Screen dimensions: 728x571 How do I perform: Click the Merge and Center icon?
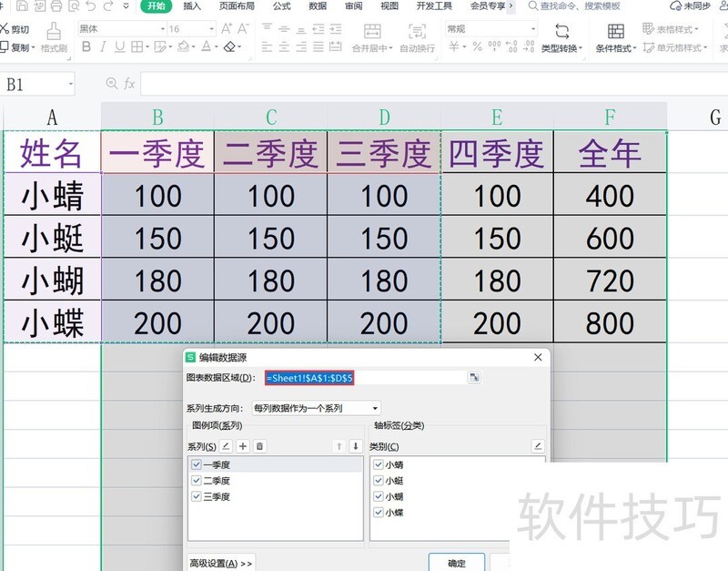pos(371,32)
